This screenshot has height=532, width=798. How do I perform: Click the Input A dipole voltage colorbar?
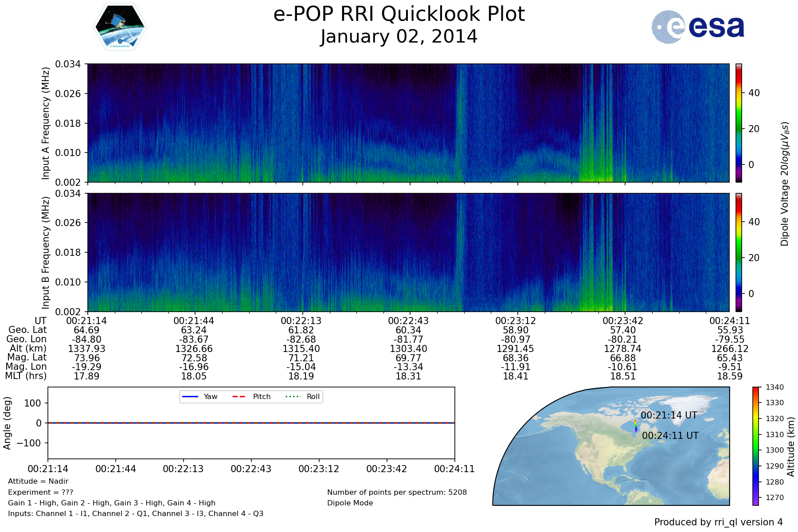click(x=739, y=123)
